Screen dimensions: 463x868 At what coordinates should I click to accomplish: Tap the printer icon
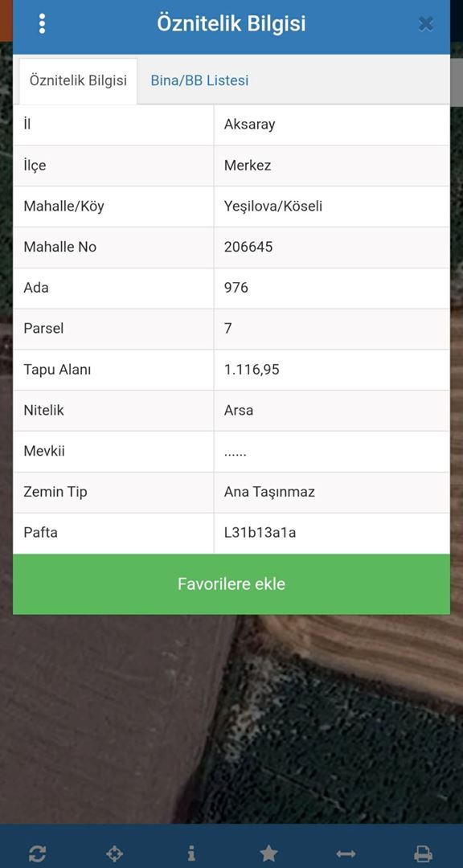click(x=423, y=853)
